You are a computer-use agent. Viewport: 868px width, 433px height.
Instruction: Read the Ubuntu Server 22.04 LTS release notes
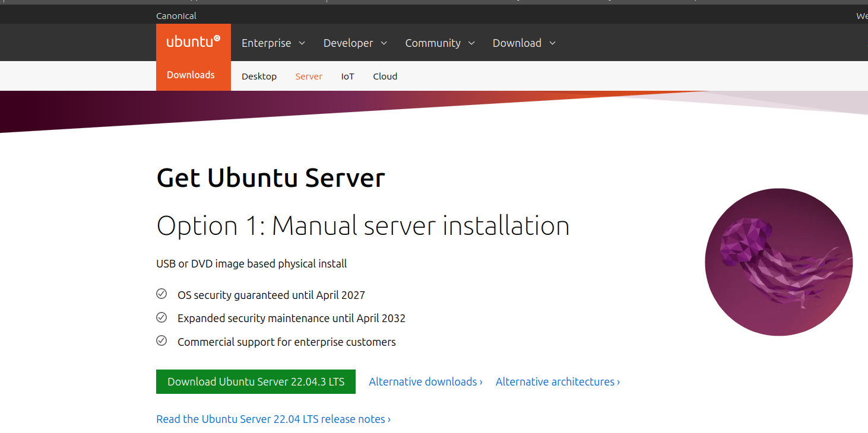coord(273,419)
